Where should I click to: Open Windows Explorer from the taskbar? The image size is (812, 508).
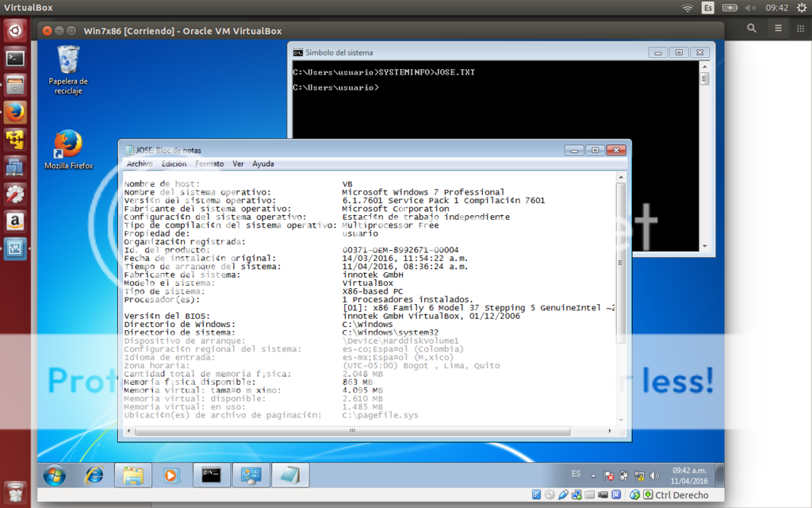[133, 475]
